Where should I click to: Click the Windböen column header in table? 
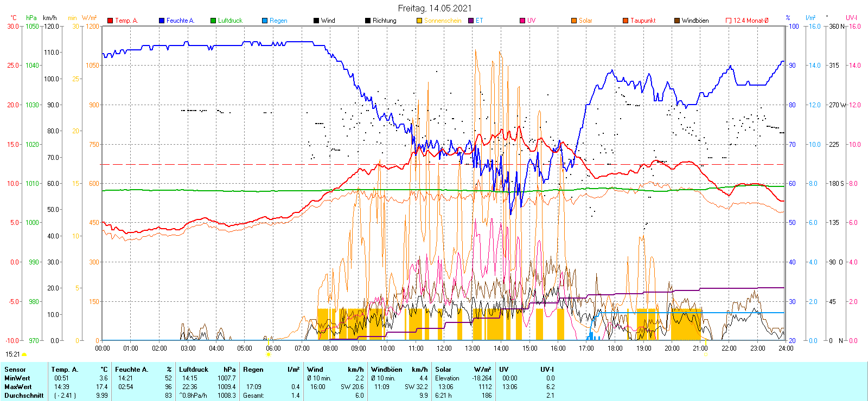[387, 370]
